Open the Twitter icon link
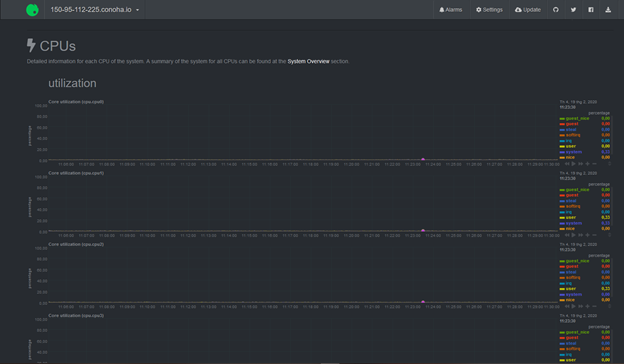The width and height of the screenshot is (624, 364). [573, 10]
